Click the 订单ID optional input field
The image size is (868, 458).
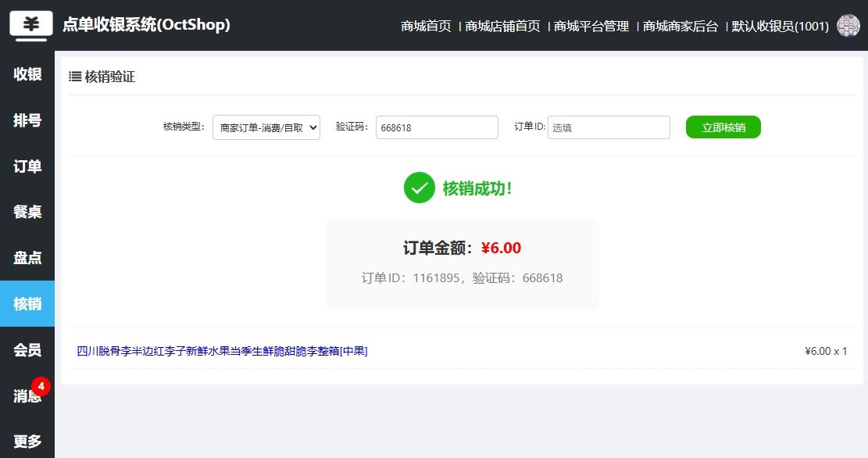point(609,127)
